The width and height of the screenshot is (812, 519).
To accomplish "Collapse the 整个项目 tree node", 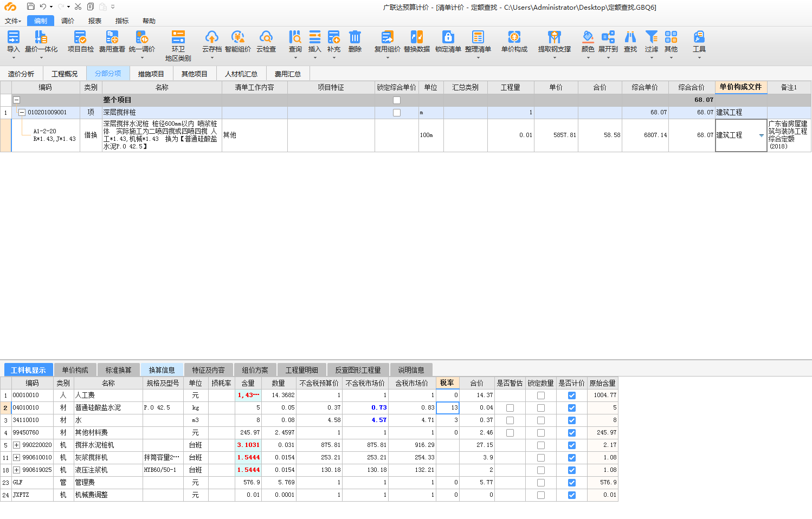I will tap(16, 100).
